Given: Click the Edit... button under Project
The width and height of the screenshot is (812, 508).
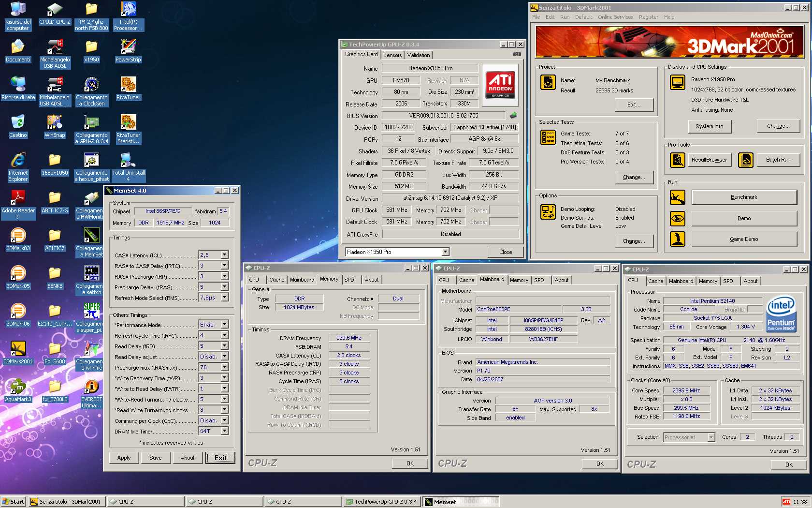Looking at the screenshot, I should coord(634,105).
